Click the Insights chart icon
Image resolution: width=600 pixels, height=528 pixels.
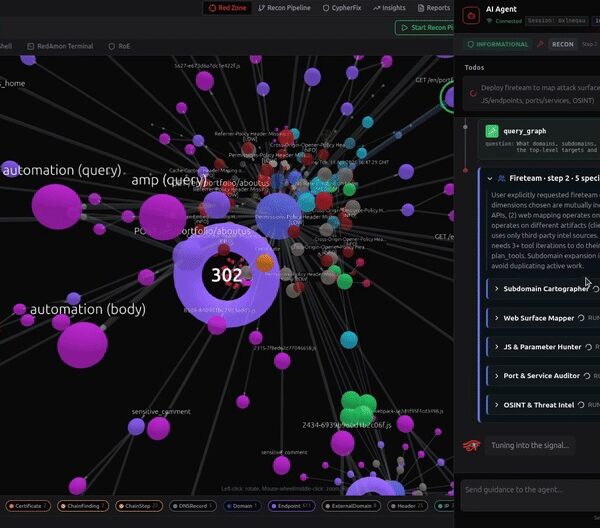click(x=377, y=8)
